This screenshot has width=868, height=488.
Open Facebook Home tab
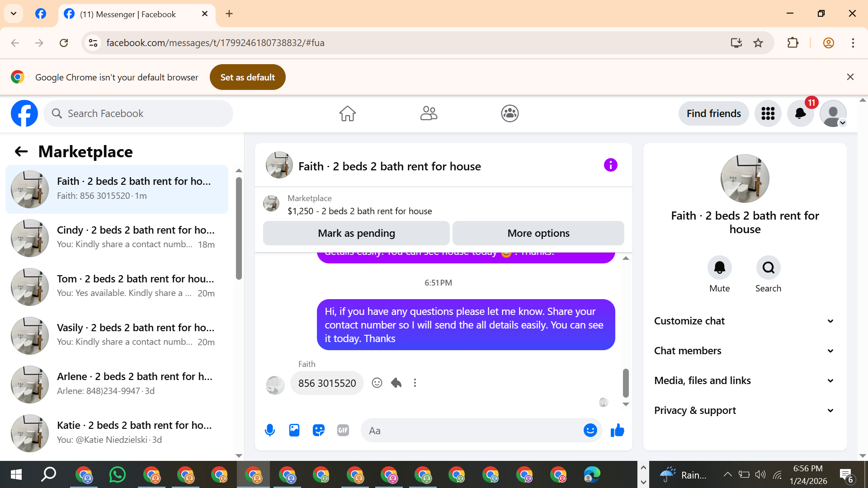point(347,113)
